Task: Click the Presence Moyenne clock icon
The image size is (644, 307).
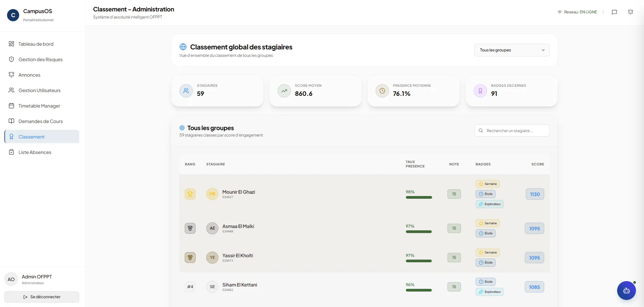Action: tap(382, 91)
